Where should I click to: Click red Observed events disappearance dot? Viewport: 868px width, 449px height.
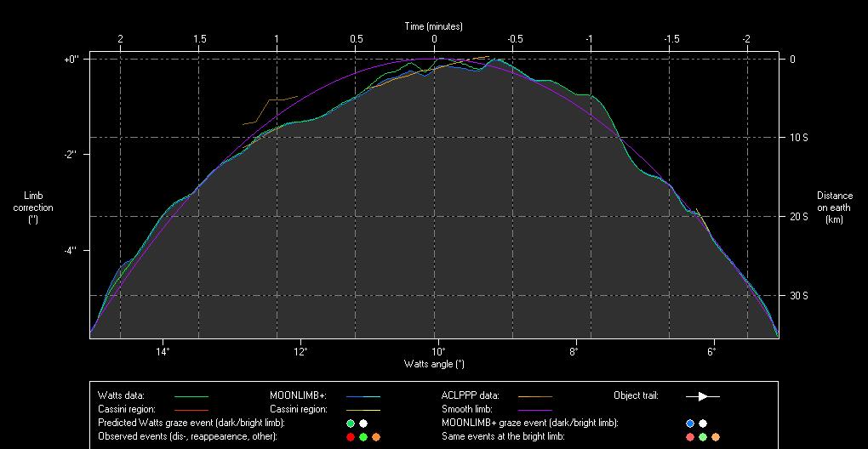click(x=350, y=437)
